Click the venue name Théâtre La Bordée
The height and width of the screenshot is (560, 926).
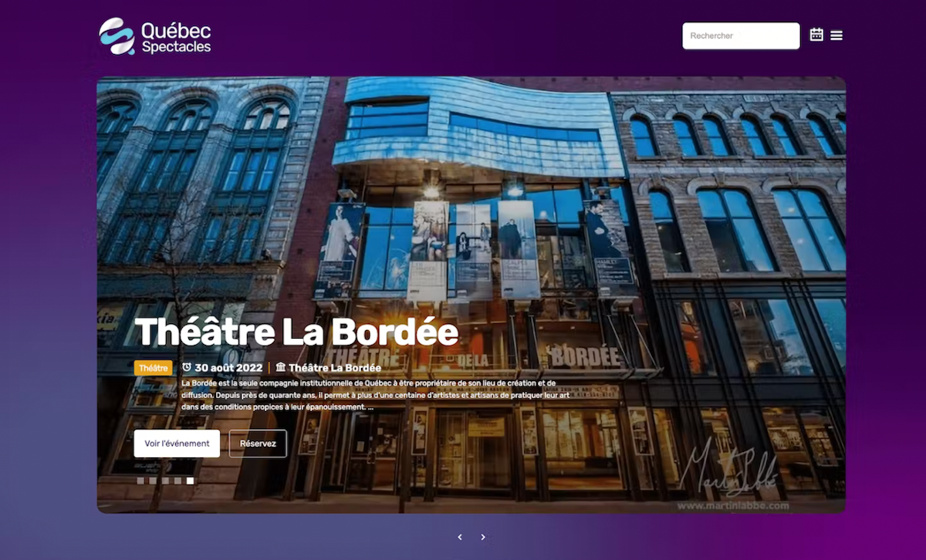tap(335, 368)
